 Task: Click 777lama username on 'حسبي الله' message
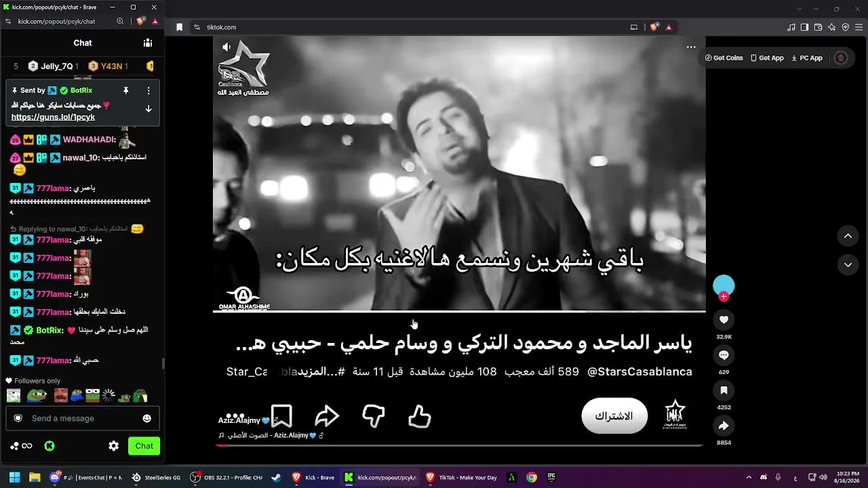(x=54, y=360)
